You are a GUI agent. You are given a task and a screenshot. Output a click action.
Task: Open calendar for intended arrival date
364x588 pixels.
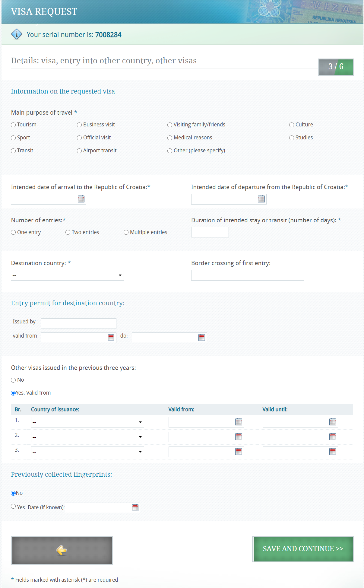[81, 199]
